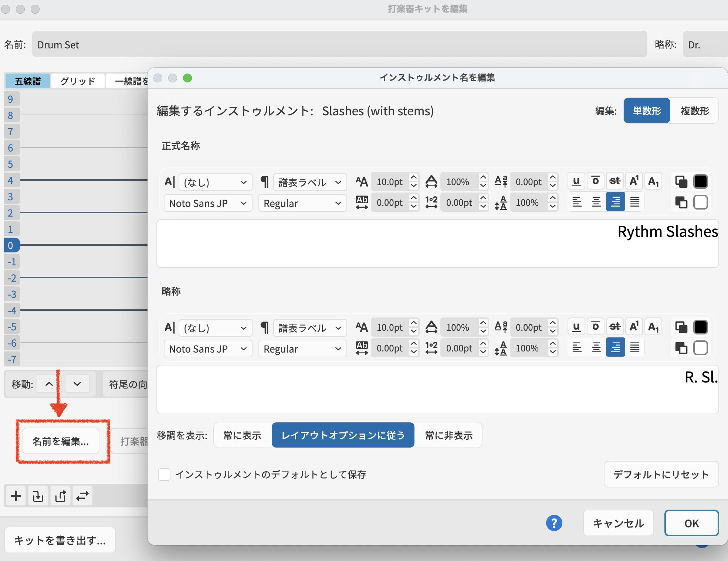
Task: Center-align the full name text
Action: (596, 202)
